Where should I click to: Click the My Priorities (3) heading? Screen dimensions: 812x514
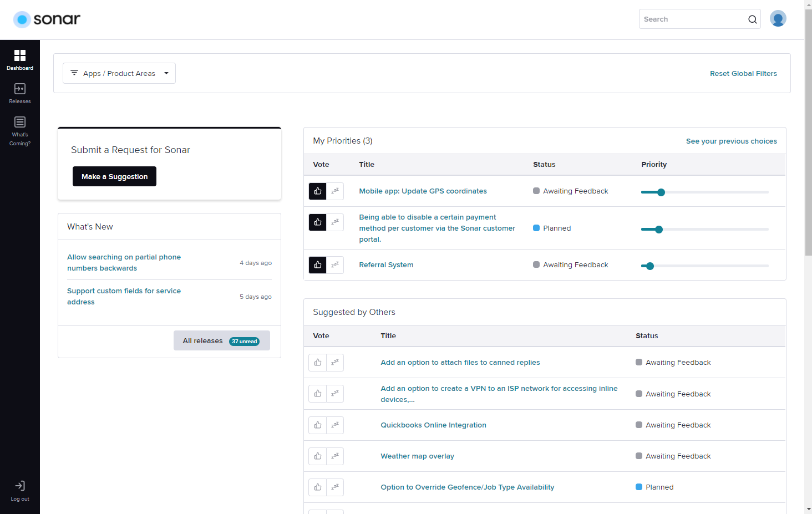[343, 141]
